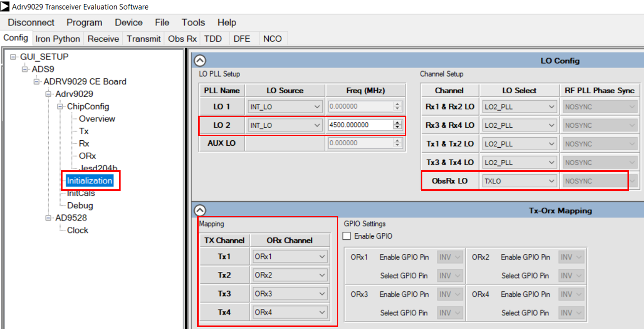Open Tx3 & Tx4 LO Select dropdown
644x329 pixels.
[x=519, y=162]
